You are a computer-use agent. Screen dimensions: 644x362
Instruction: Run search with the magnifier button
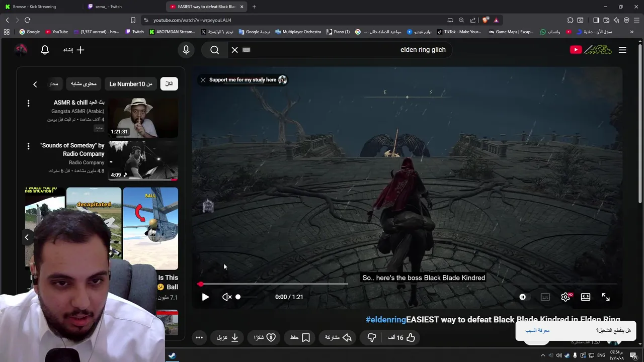(215, 50)
